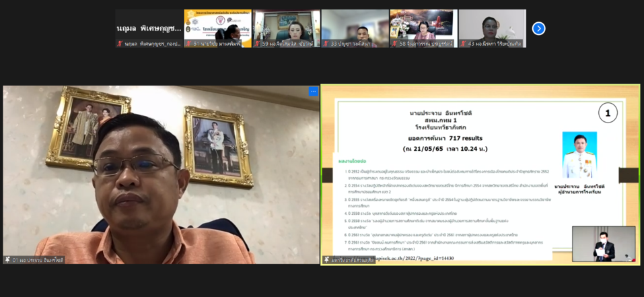Click muted mic icon of participant 43
The image size is (644, 297).
pos(463,44)
